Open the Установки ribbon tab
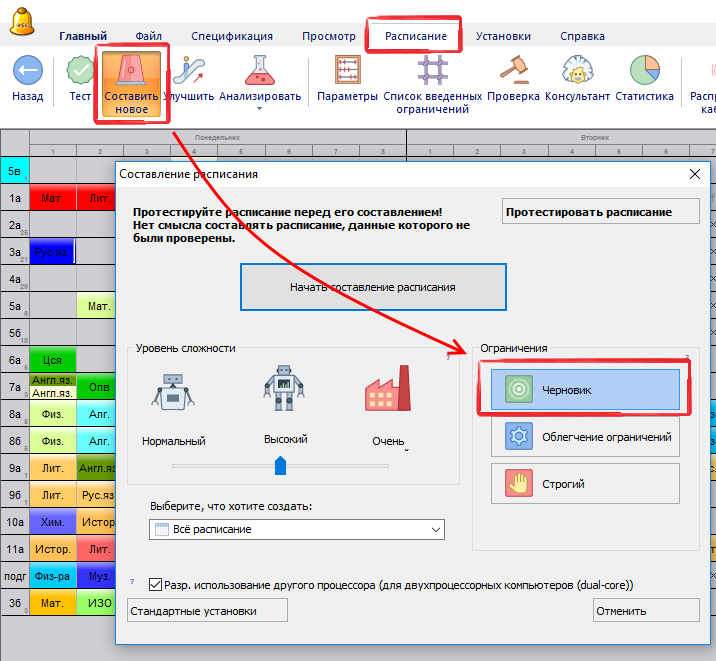The width and height of the screenshot is (716, 661). point(503,36)
